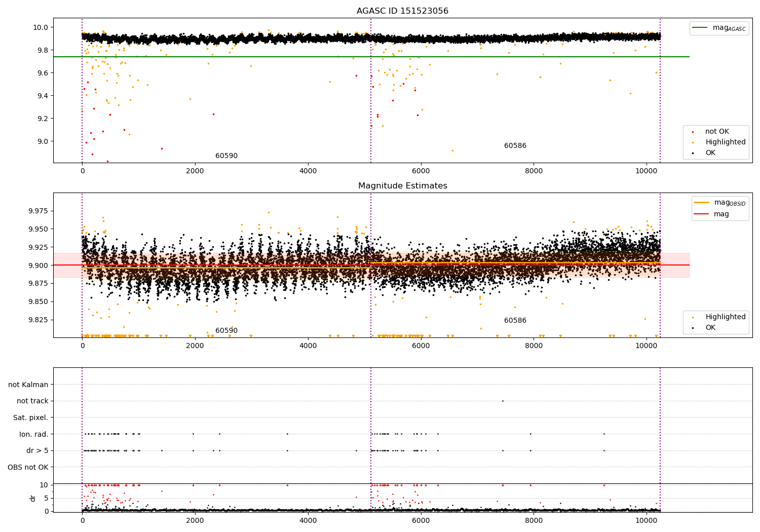Click the '9.925' y-axis tick label
This screenshot has height=532, width=760.
click(39, 247)
